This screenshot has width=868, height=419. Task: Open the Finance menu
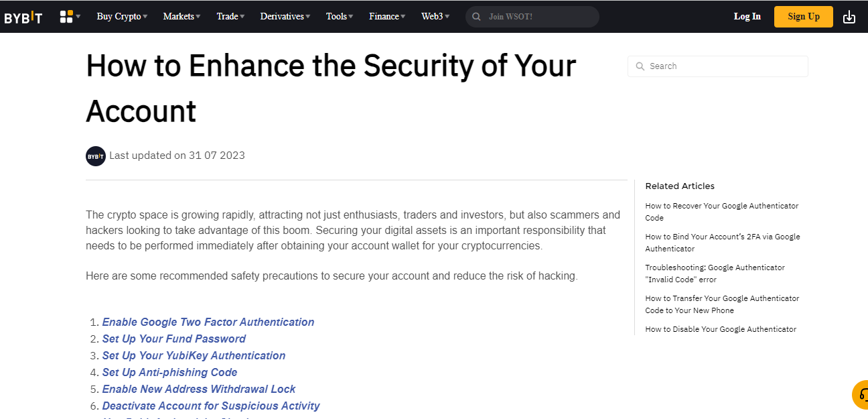click(x=387, y=17)
